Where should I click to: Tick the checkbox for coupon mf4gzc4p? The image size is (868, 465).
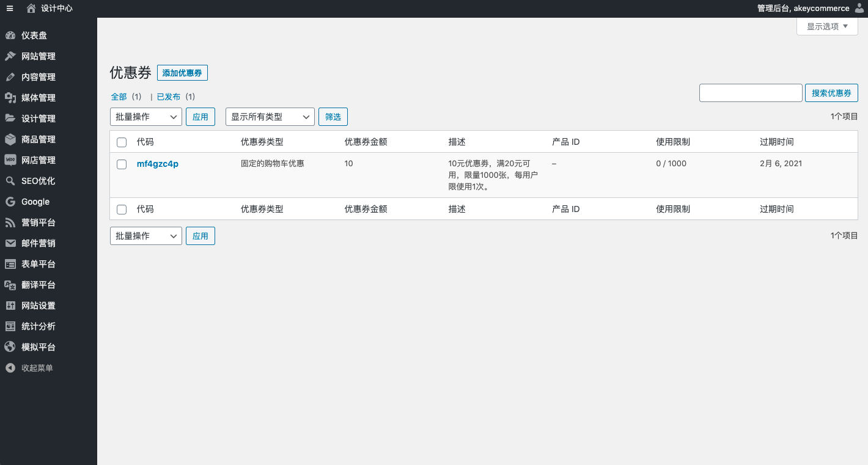tap(122, 164)
